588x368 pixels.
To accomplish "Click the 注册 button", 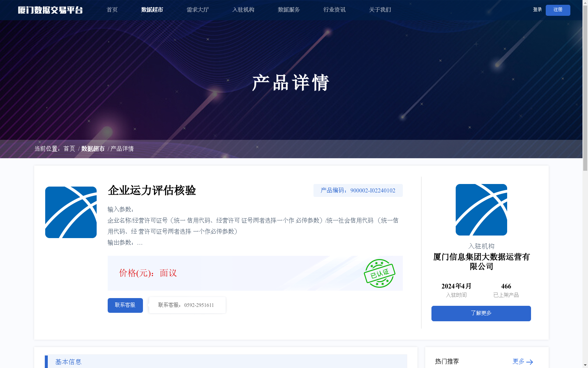I will click(558, 10).
